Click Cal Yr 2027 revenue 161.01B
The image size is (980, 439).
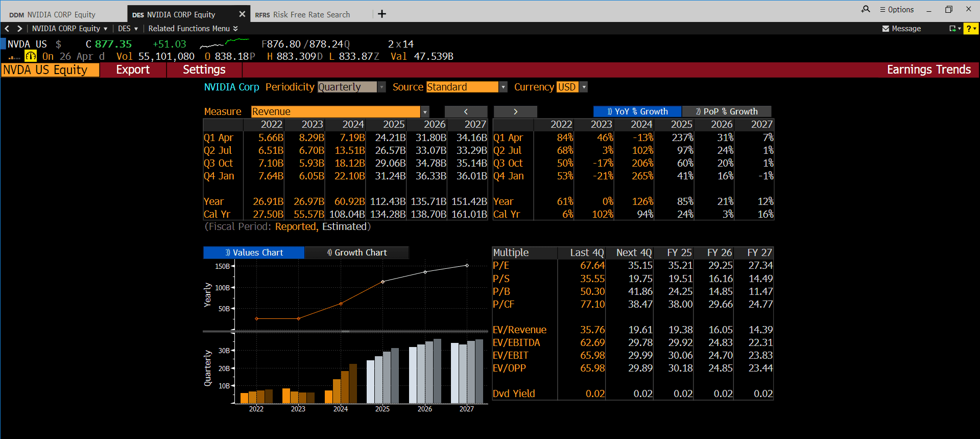tap(469, 214)
